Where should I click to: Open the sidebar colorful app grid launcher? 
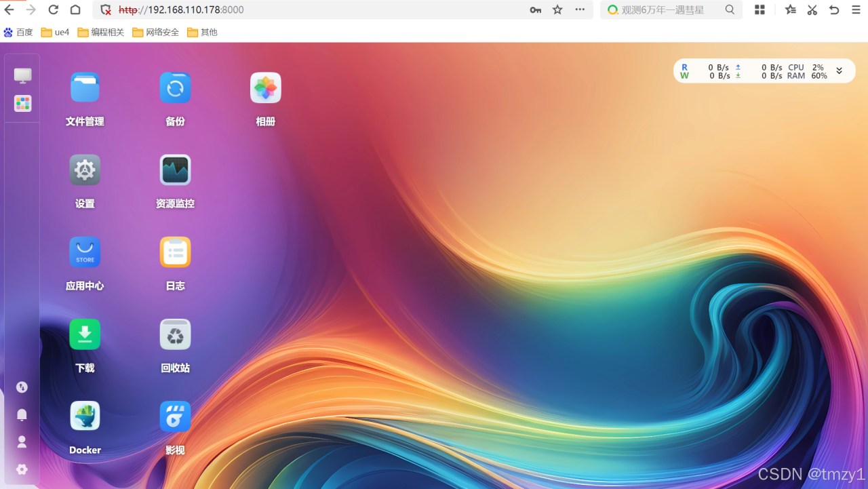tap(23, 104)
